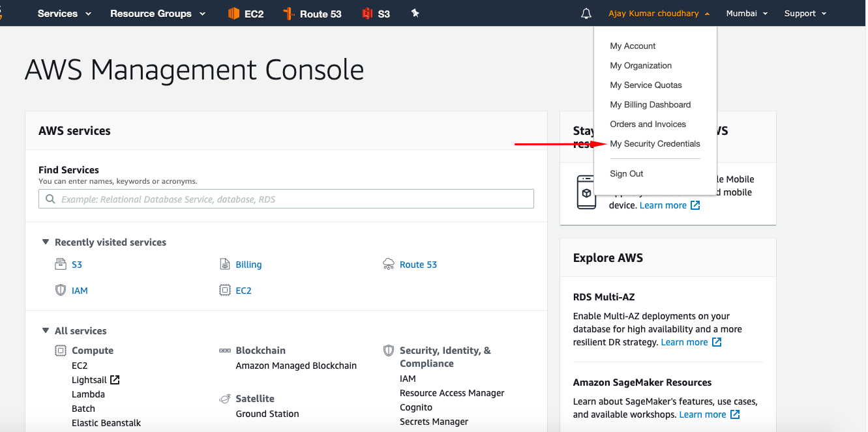Open Amazon Managed Blockchain

point(296,366)
